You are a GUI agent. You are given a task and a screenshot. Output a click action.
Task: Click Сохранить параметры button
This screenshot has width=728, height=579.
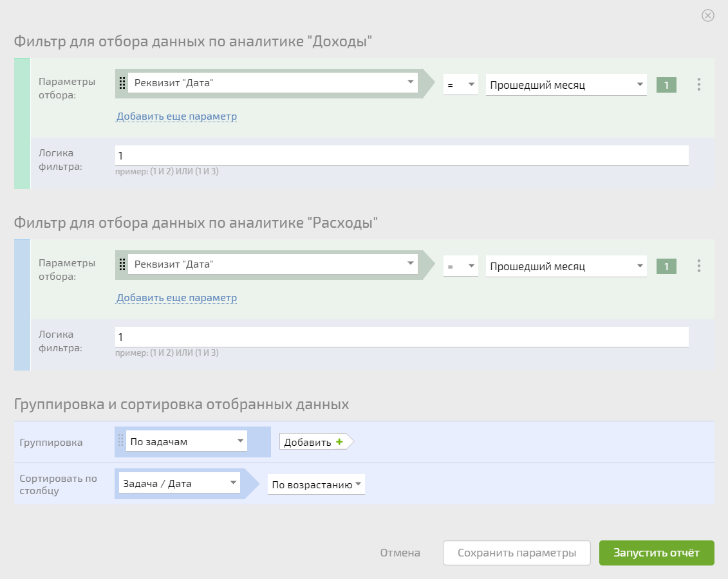coord(517,553)
